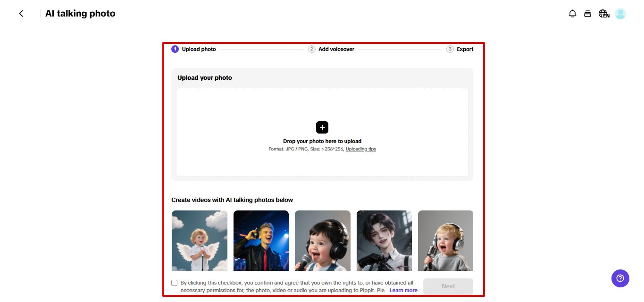Check the rights confirmation checkbox
Image resolution: width=644 pixels, height=302 pixels.
coord(174,282)
